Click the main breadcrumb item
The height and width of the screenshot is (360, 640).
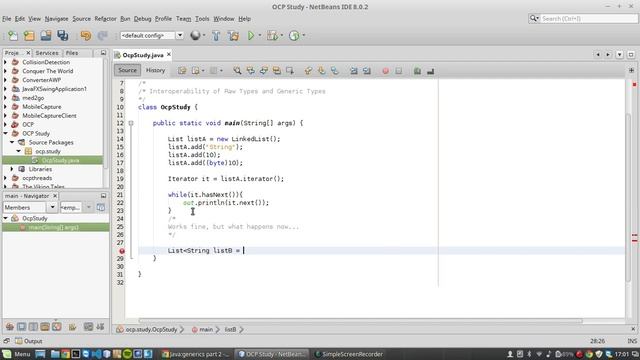(202, 329)
